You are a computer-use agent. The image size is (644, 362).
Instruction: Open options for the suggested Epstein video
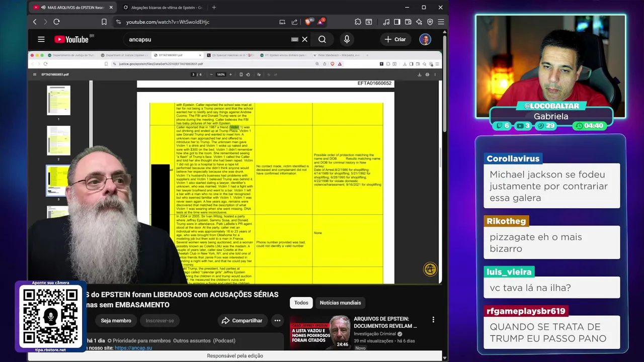click(433, 320)
